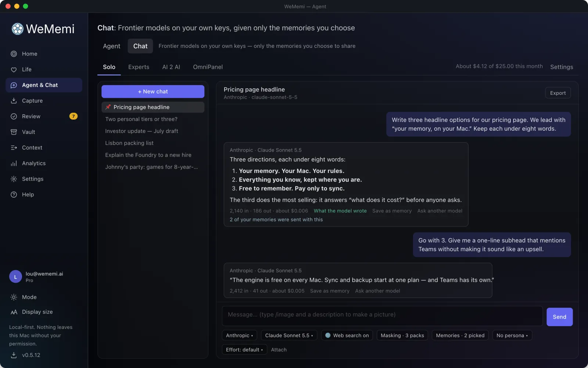Click the WeMemi logo icon
The image size is (588, 368).
[x=17, y=29]
